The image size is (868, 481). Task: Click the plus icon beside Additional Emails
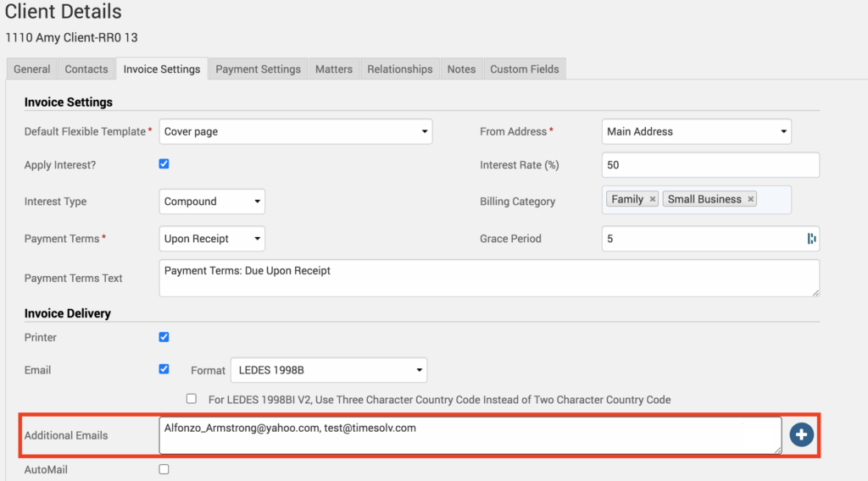pos(801,435)
